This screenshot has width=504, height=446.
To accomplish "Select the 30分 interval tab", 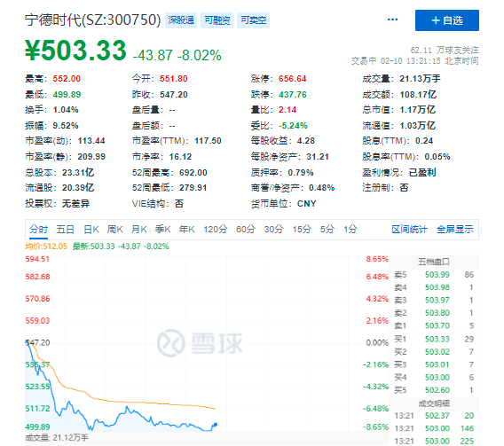I will coord(273,230).
